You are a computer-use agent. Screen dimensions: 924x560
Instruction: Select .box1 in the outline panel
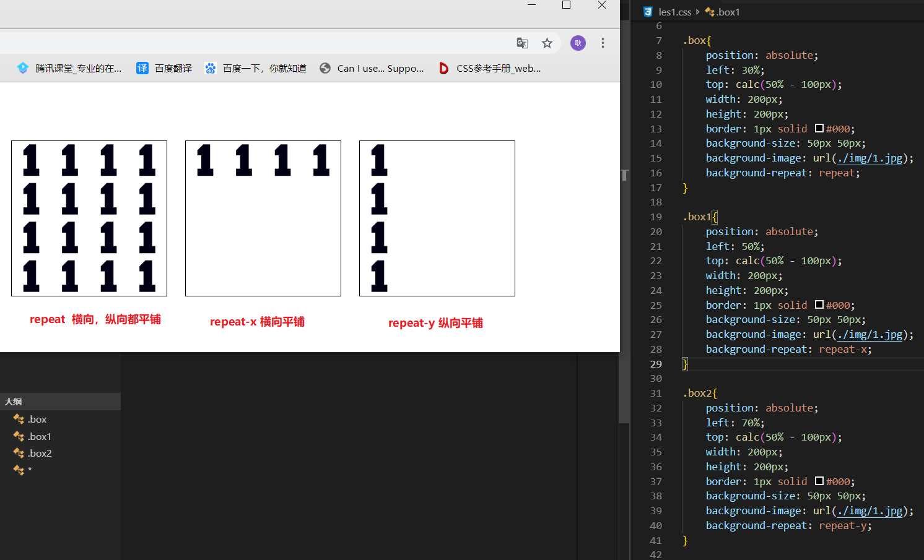coord(40,437)
